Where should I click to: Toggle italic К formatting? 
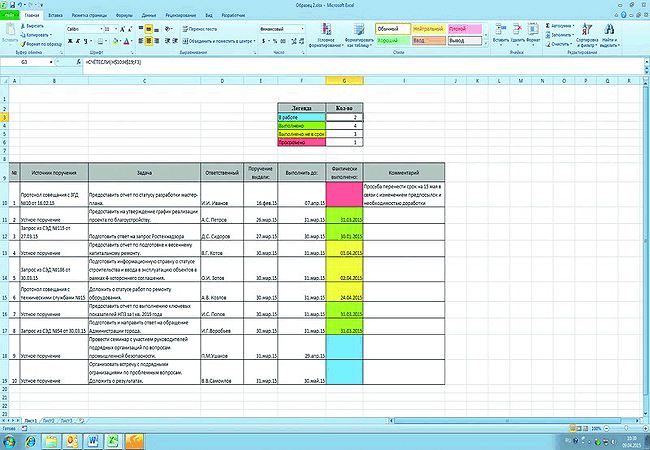click(78, 41)
